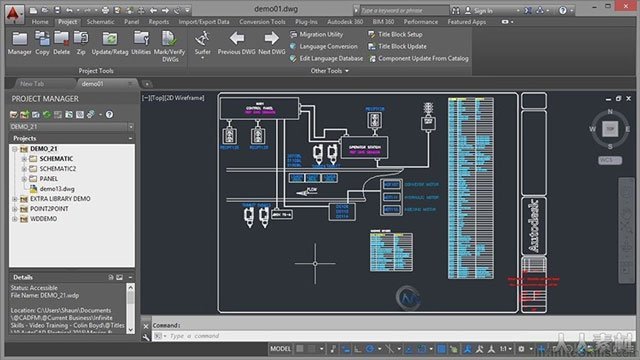Collapse the DEMO_21 project tree node

[15, 149]
